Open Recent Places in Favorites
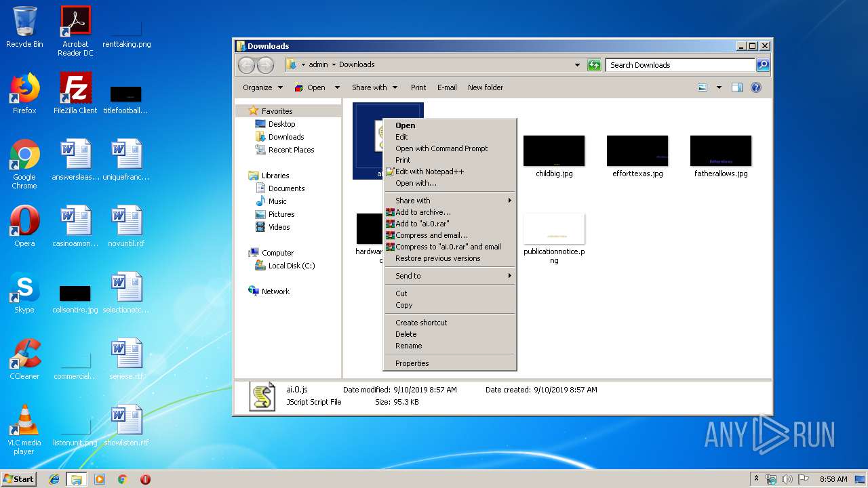Viewport: 868px width, 488px height. pos(285,150)
